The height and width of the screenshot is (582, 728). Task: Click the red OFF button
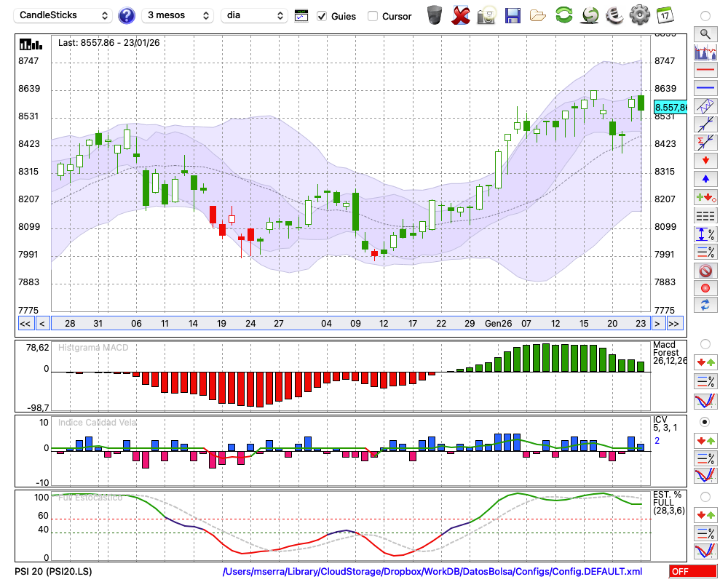(692, 572)
